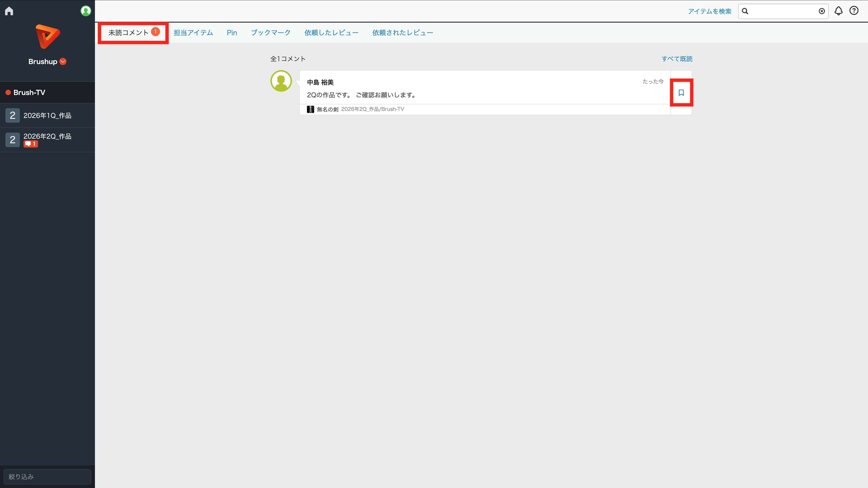Switch to the 担当アイテム tab

point(193,33)
